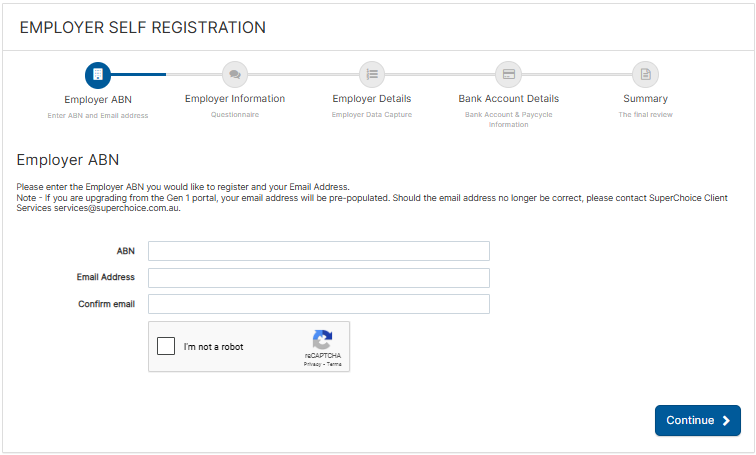Image resolution: width=756 pixels, height=455 pixels.
Task: Open the reCAPTCHA Privacy link
Action: (x=312, y=364)
